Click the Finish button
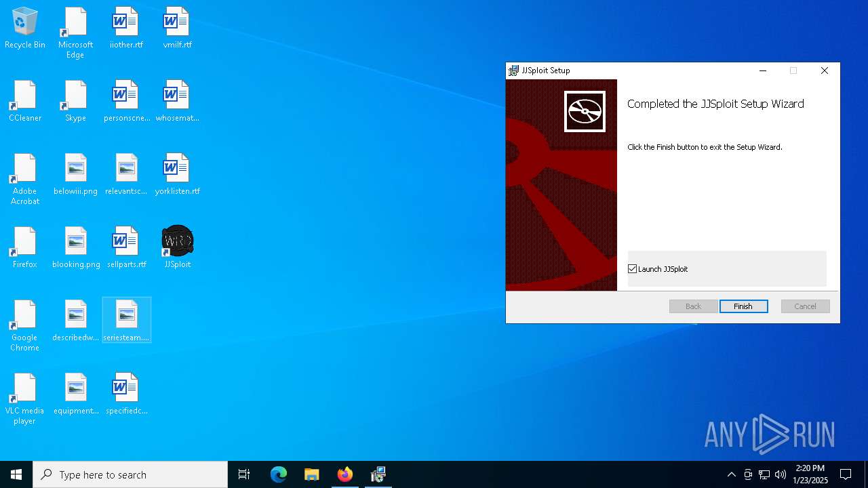Image resolution: width=868 pixels, height=488 pixels. [744, 306]
